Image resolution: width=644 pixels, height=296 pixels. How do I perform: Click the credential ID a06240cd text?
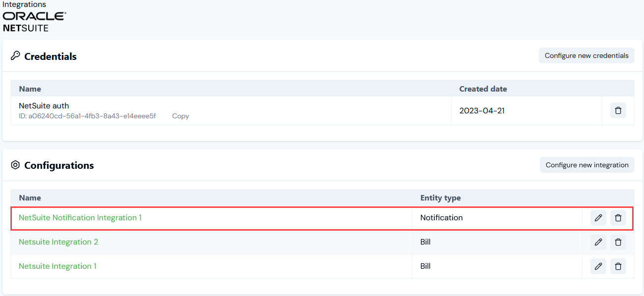87,116
